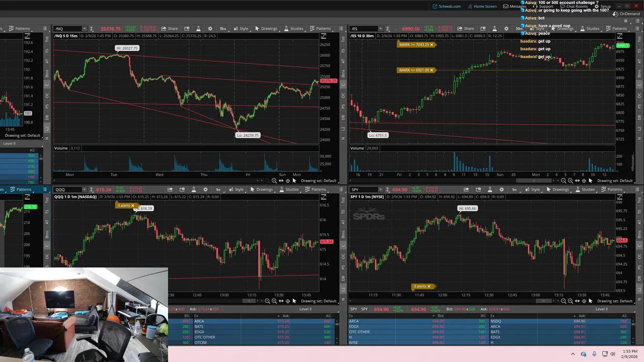Change the 1m timeframe on the QQQ chart
This screenshot has height=362, width=644.
[218, 190]
